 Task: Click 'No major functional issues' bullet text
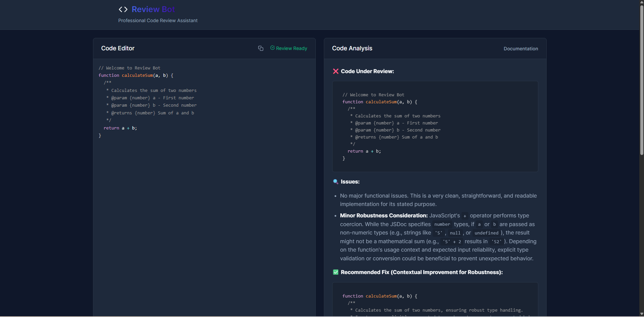pyautogui.click(x=438, y=200)
